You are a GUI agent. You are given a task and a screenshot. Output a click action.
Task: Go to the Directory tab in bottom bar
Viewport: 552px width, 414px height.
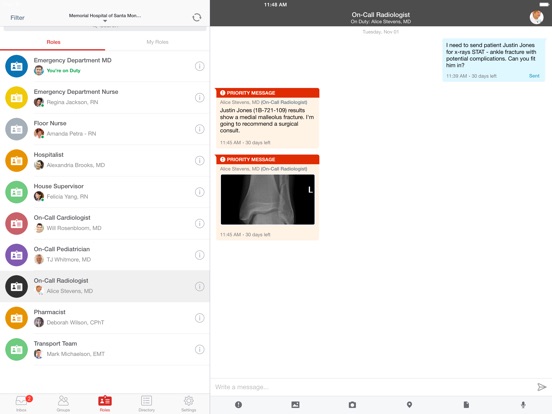click(x=146, y=403)
